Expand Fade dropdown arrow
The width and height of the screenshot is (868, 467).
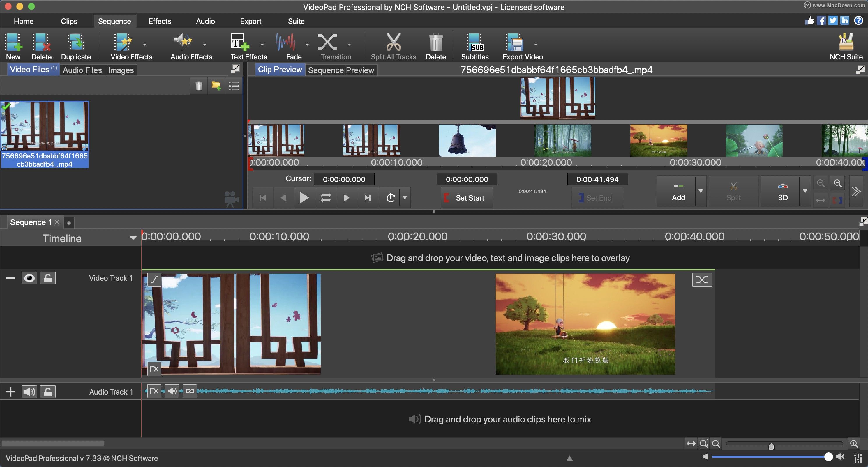point(307,44)
